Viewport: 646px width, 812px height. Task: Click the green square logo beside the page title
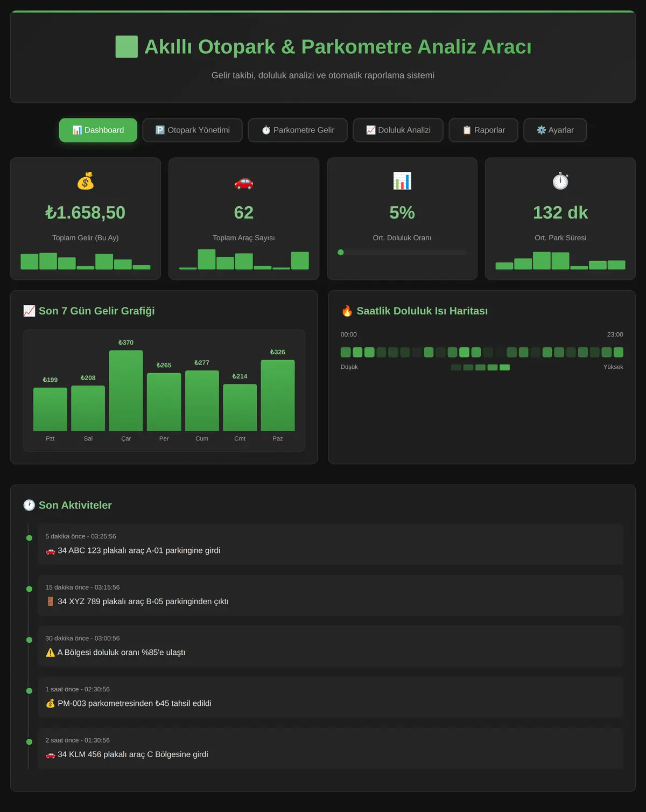tap(127, 47)
